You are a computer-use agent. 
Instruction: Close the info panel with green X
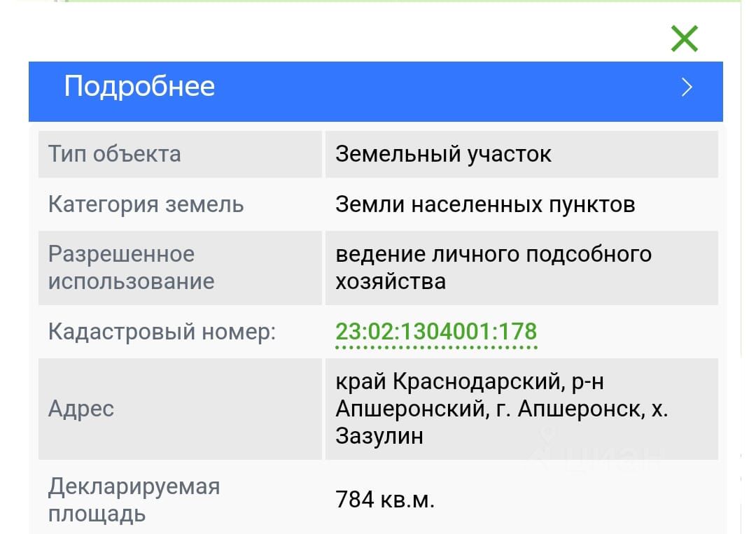click(x=684, y=38)
